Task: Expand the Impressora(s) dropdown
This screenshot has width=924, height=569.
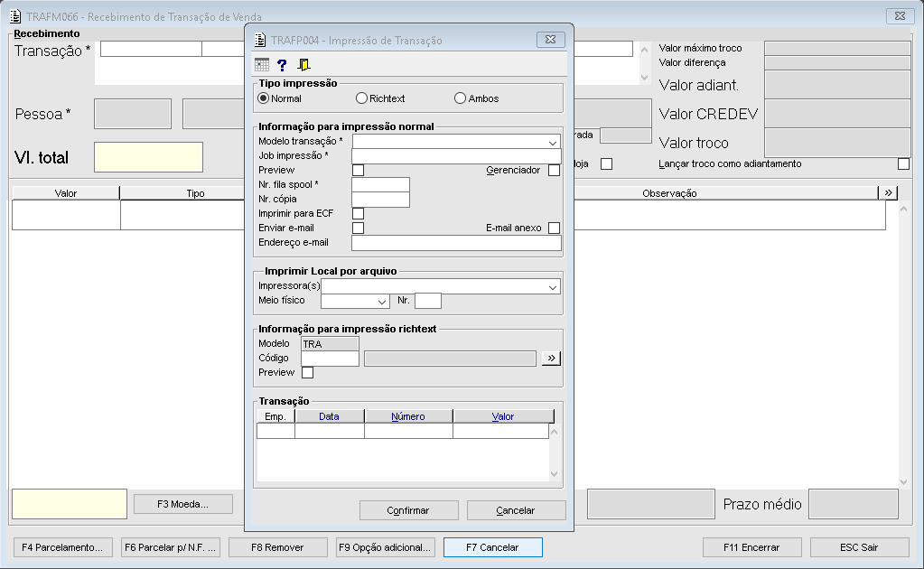Action: pos(552,287)
